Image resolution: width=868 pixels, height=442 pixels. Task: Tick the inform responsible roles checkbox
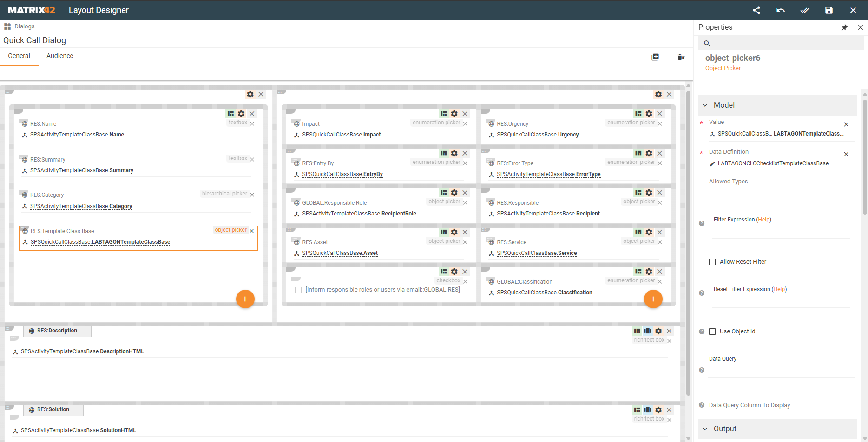298,290
